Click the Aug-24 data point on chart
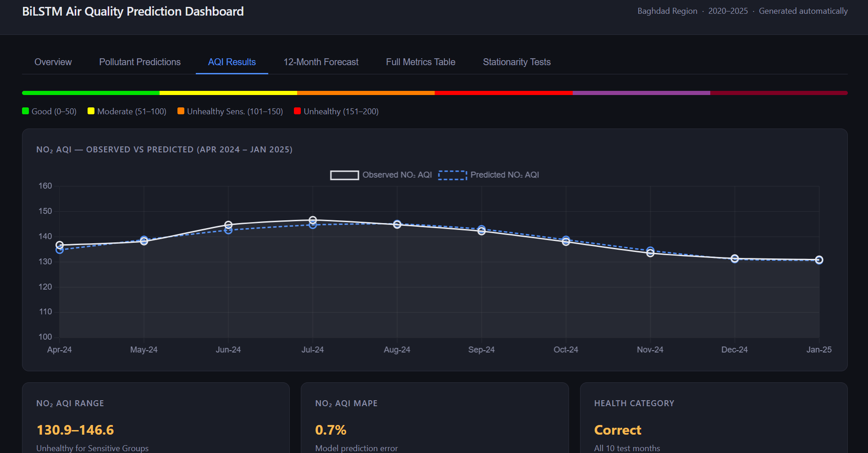 pyautogui.click(x=397, y=224)
